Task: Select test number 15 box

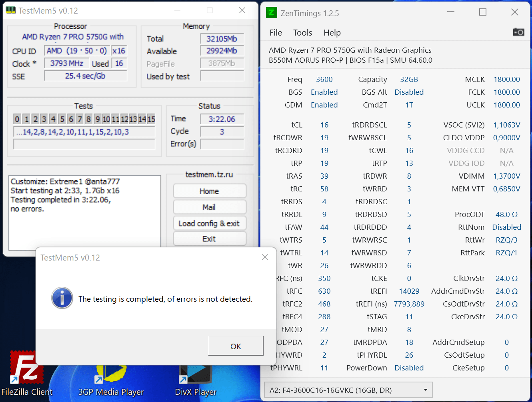Action: [151, 119]
